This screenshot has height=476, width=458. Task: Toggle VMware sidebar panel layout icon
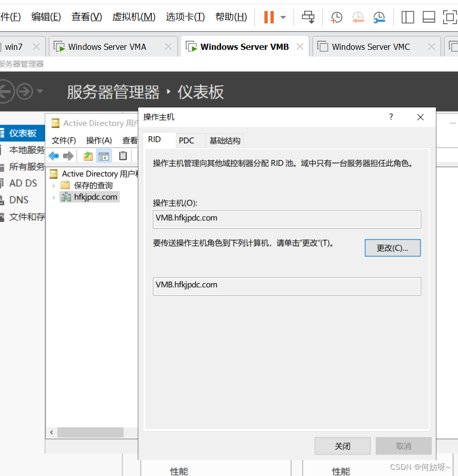coord(408,17)
